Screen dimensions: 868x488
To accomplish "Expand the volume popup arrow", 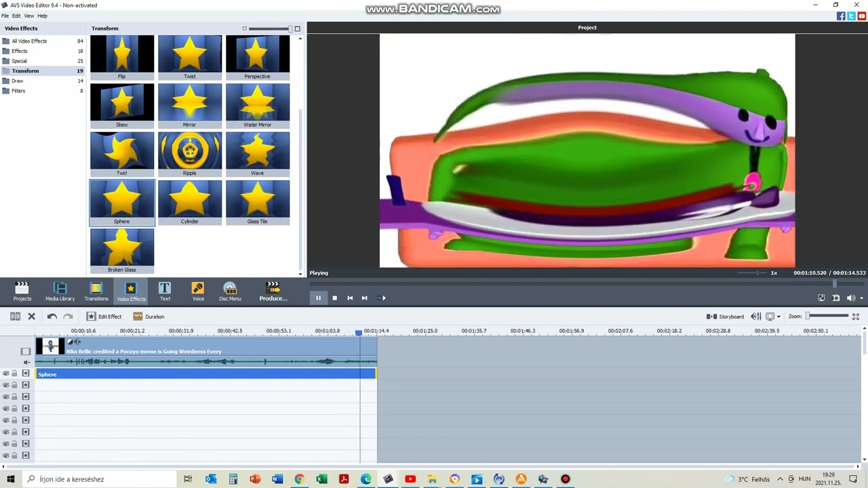I will (862, 298).
